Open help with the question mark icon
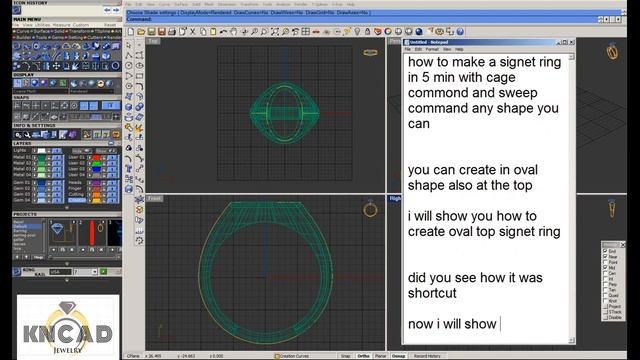The width and height of the screenshot is (640, 360). click(460, 31)
